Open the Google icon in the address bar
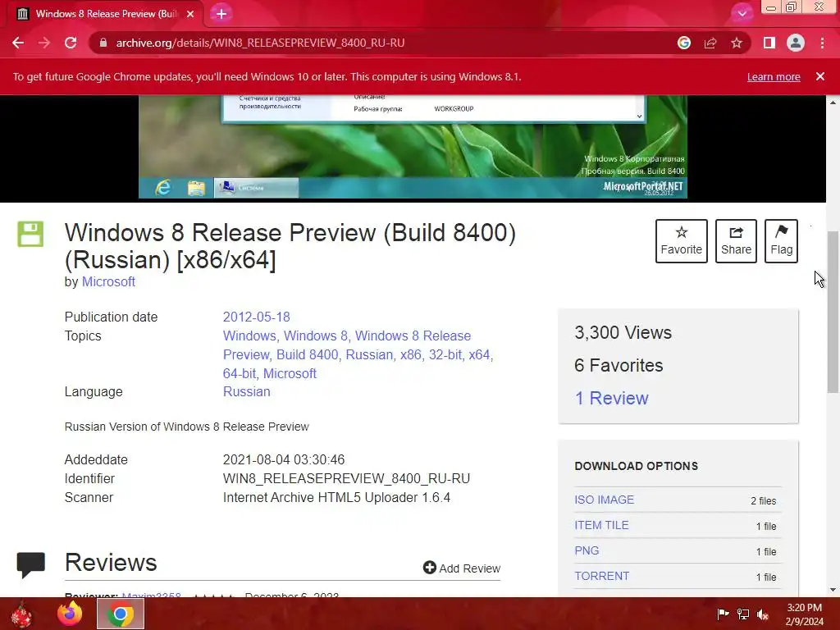 [x=684, y=43]
